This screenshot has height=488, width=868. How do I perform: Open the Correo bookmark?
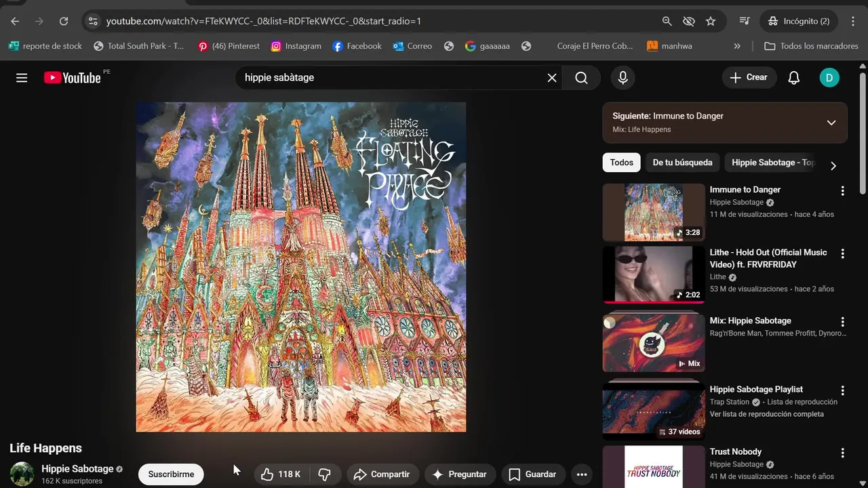click(x=412, y=46)
